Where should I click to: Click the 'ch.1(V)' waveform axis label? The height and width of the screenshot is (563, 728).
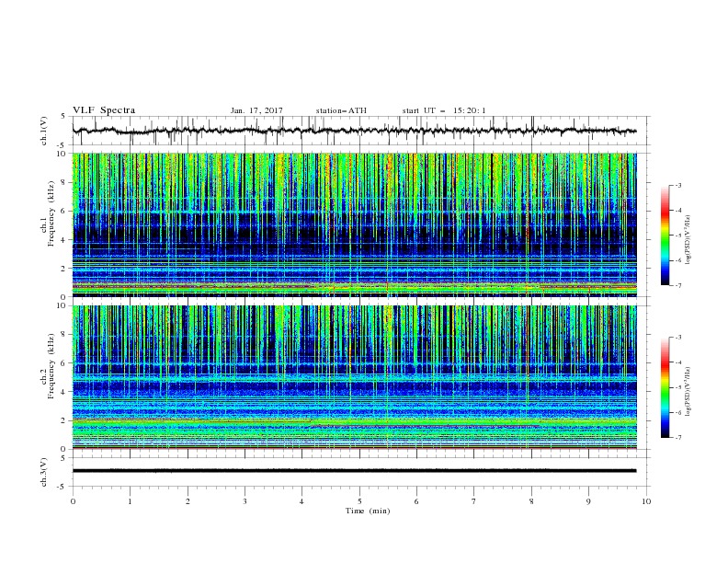point(44,131)
